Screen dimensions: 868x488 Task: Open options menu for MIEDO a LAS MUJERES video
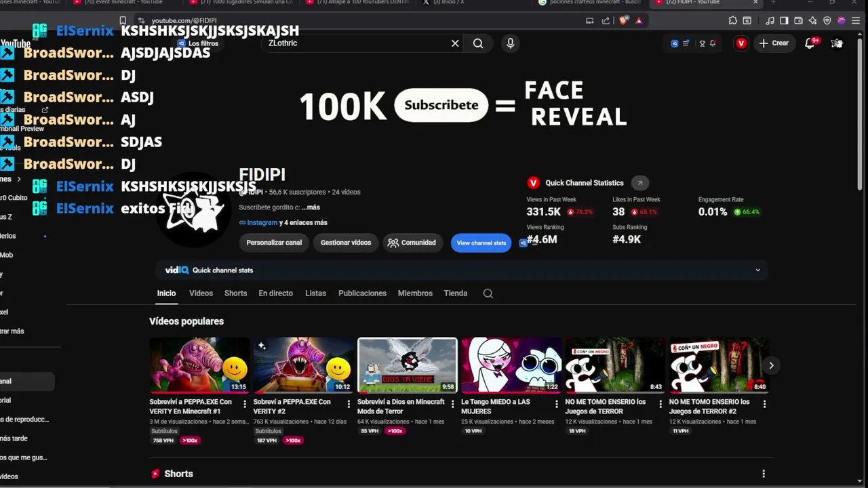click(557, 404)
